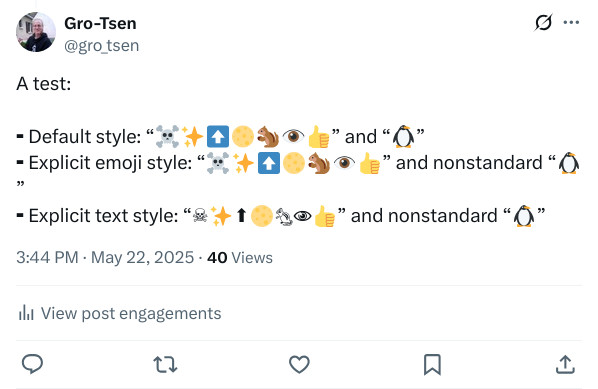Click the thumbs-up emoji in Explicit text line
Screen dimensions: 598x389
325,216
